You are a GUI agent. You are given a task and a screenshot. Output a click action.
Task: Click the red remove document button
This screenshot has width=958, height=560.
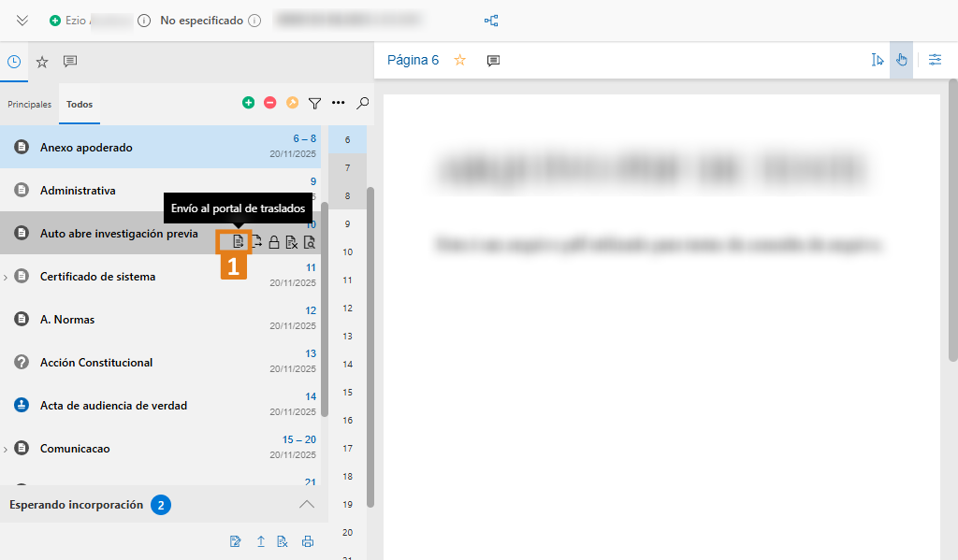click(269, 103)
